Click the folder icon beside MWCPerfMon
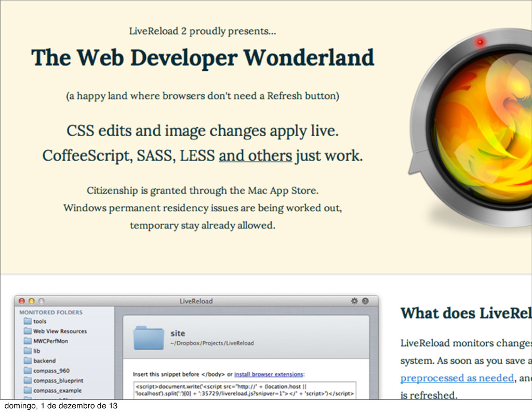 point(28,341)
